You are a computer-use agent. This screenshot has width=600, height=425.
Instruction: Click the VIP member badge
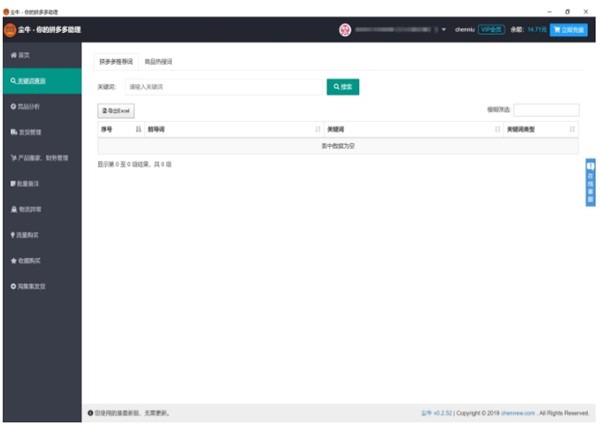click(x=491, y=29)
